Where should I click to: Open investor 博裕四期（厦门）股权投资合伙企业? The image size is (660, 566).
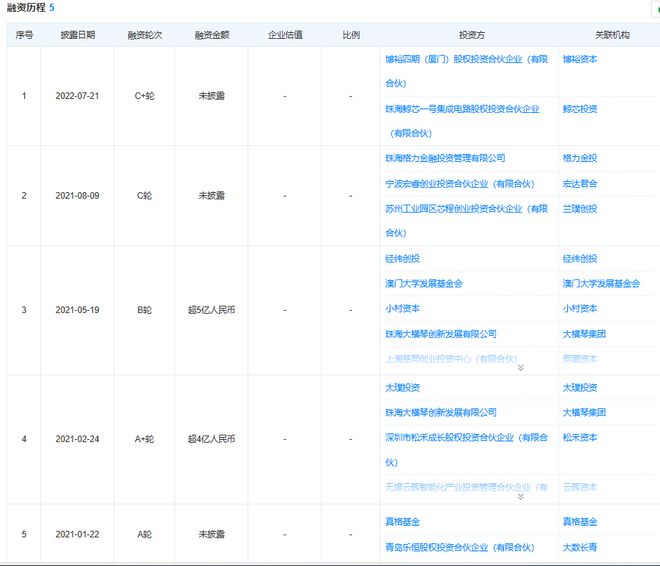coord(466,71)
